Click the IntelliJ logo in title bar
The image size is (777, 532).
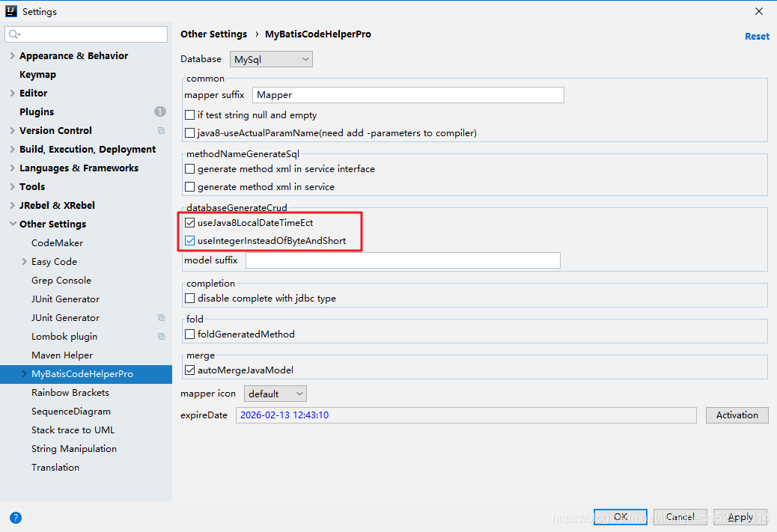point(11,11)
